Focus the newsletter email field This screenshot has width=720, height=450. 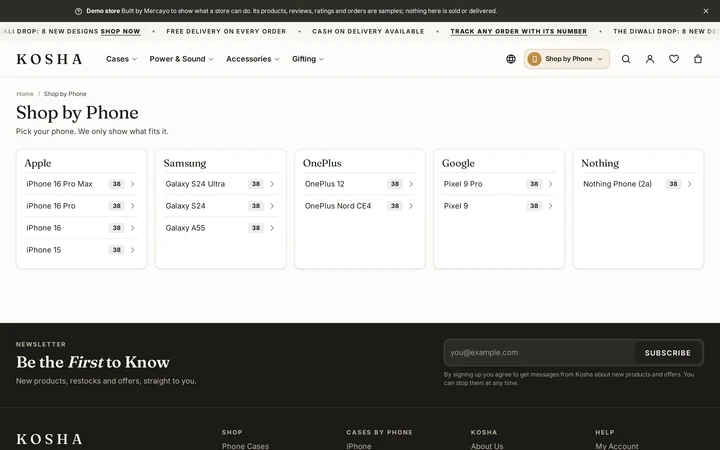pyautogui.click(x=539, y=353)
